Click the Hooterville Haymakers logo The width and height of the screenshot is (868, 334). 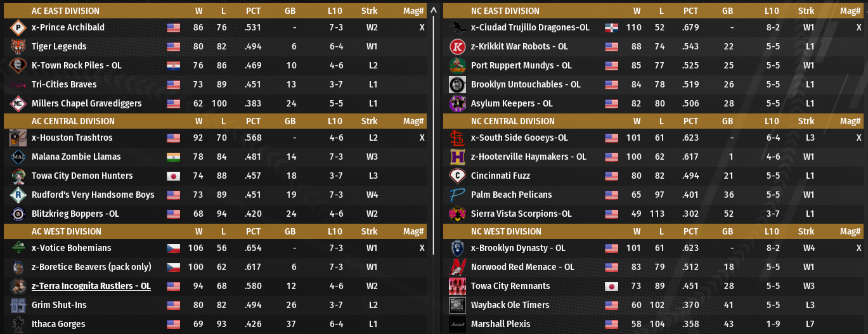(457, 157)
